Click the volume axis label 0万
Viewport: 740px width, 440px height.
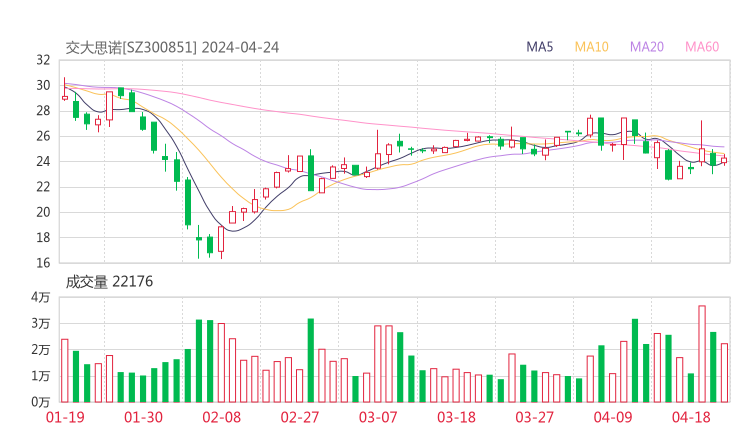(x=41, y=402)
